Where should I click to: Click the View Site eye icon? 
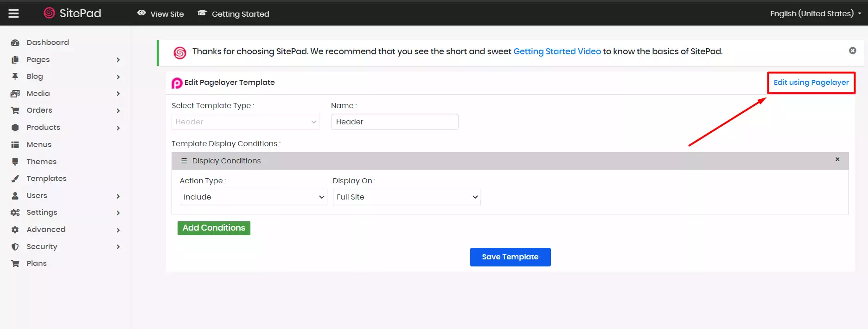[141, 13]
